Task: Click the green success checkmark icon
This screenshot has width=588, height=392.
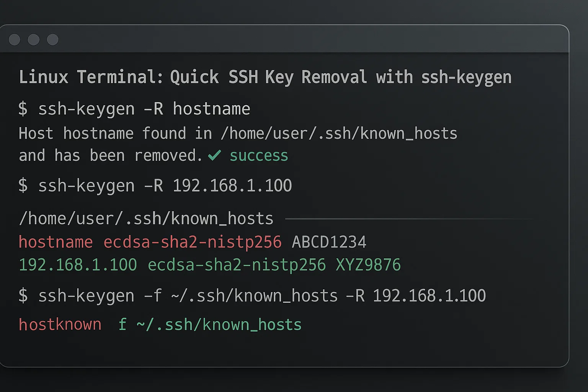Action: pos(214,155)
